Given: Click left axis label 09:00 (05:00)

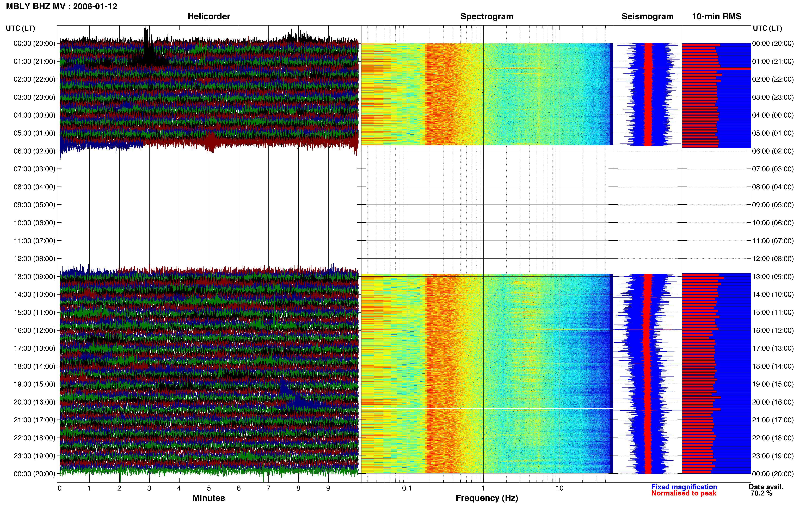Looking at the screenshot, I should pos(34,205).
